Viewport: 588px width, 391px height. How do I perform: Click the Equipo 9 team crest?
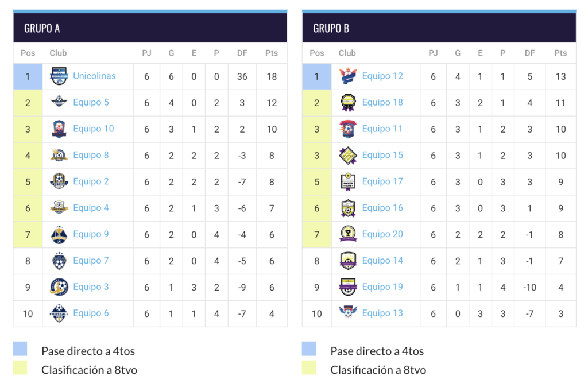pos(59,234)
